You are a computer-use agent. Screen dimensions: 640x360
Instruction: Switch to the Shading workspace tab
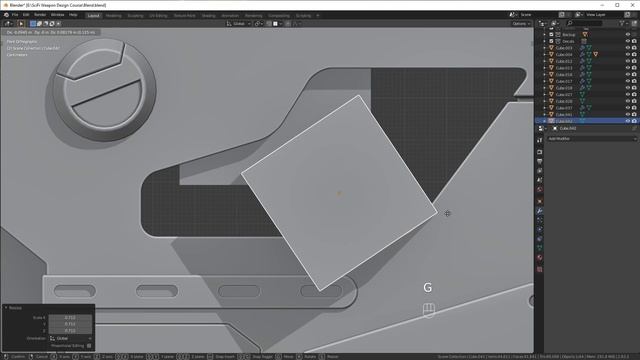(209, 16)
